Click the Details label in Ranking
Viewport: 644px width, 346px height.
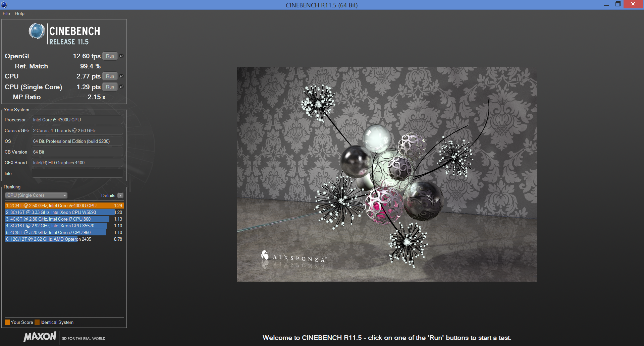coord(108,195)
